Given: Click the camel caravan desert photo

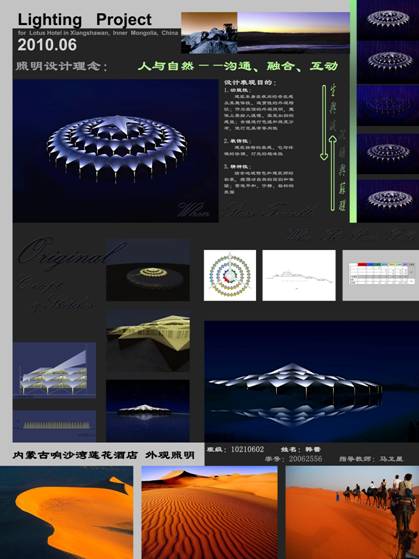Looking at the screenshot, I should 352,512.
